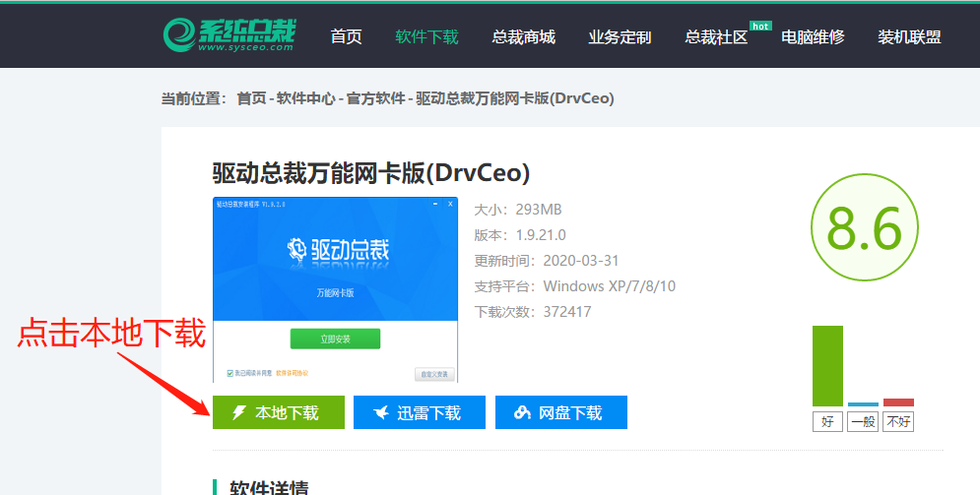Vote 一般 under the blue bar

(863, 422)
